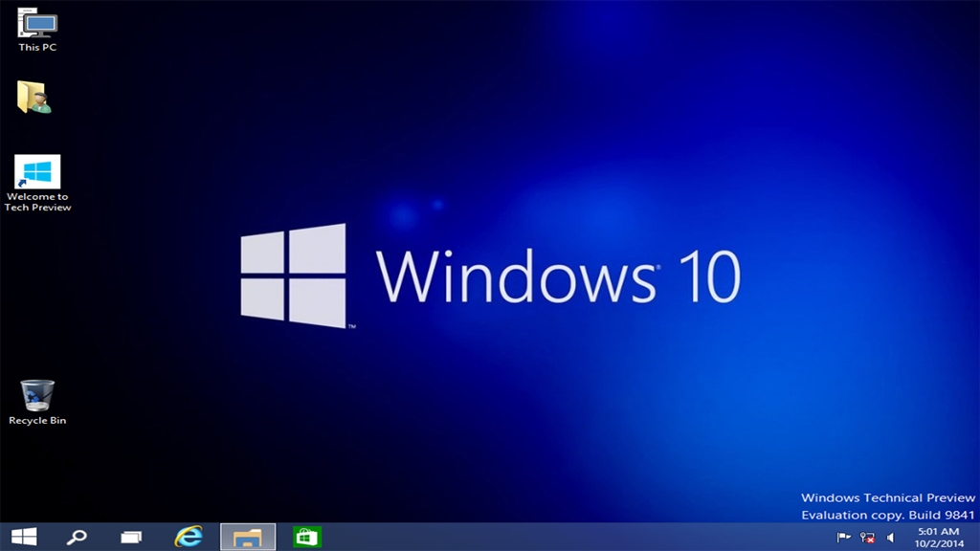
Task: Open File Explorer from the taskbar
Action: point(248,537)
